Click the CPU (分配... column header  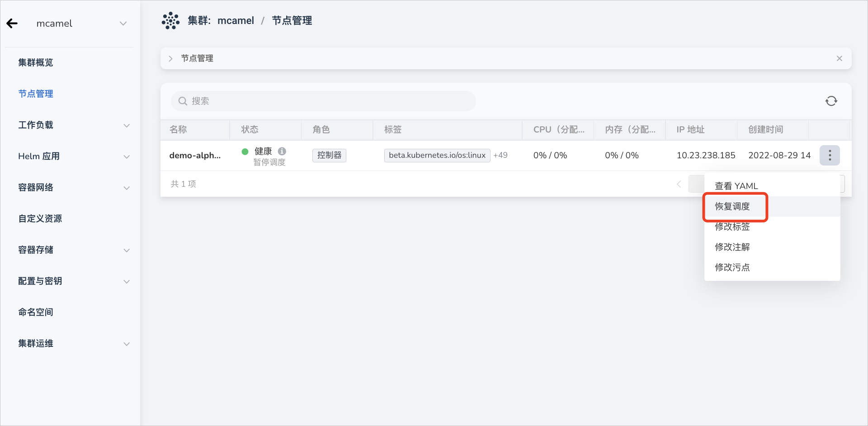tap(559, 129)
